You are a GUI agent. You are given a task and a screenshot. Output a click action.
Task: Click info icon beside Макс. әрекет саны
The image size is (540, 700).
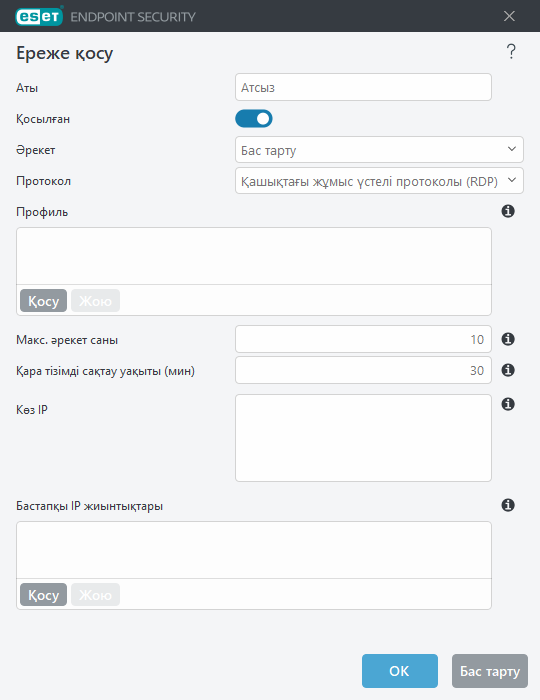508,339
